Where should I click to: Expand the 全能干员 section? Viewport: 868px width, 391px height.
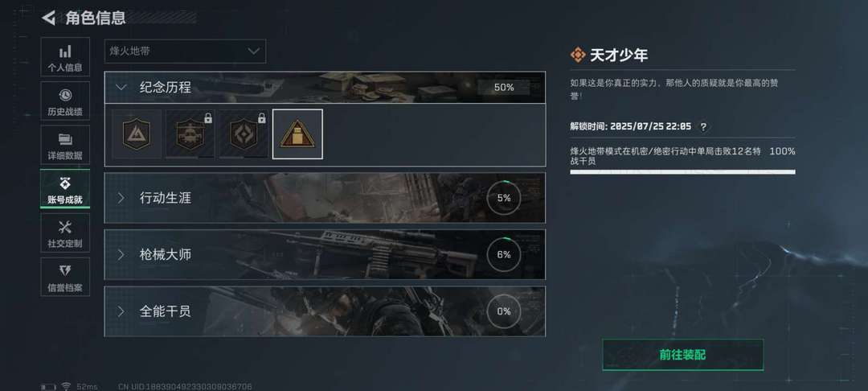[x=325, y=311]
